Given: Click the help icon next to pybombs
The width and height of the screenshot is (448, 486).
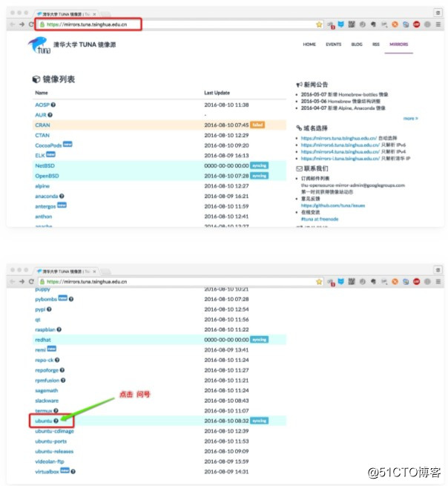Looking at the screenshot, I should (x=71, y=299).
